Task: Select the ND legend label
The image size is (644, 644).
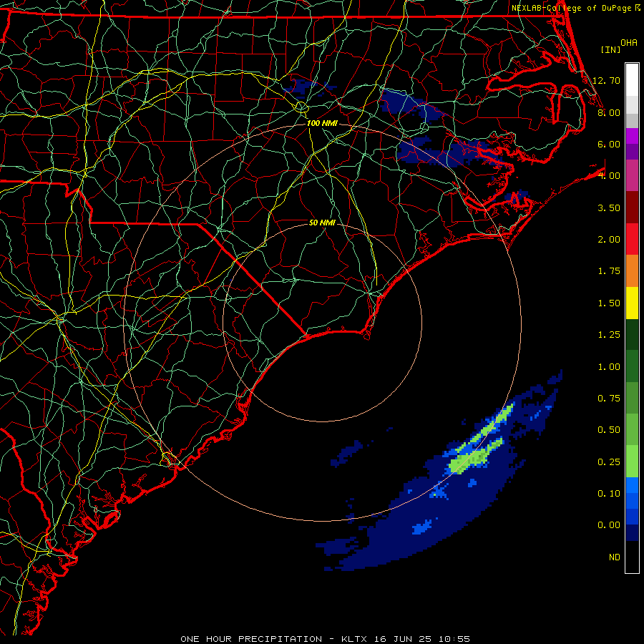Action: pos(615,557)
